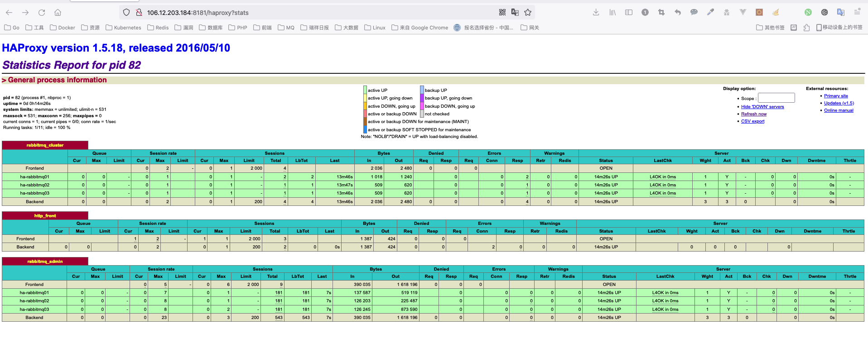The height and width of the screenshot is (343, 868).
Task: Open the Firefox application menu
Action: pos(857,12)
